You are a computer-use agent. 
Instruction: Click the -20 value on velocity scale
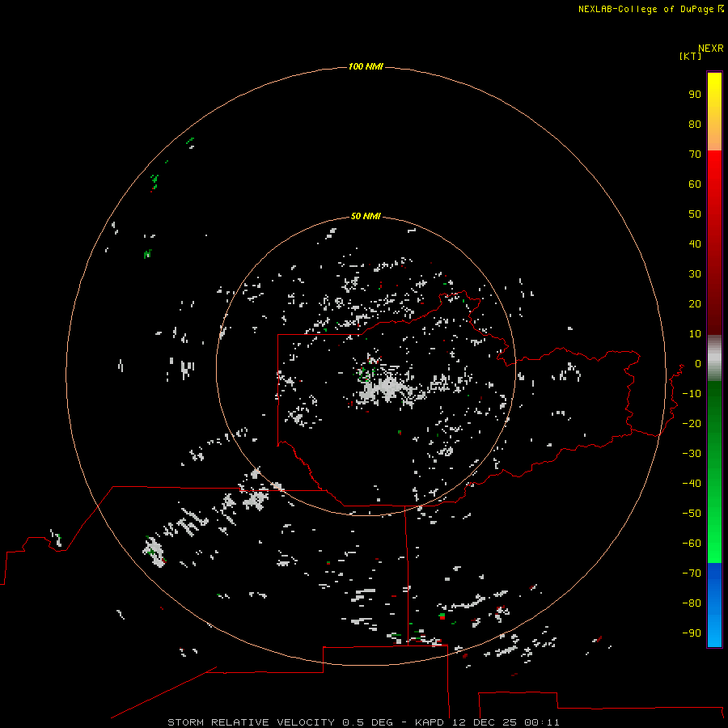[x=692, y=423]
